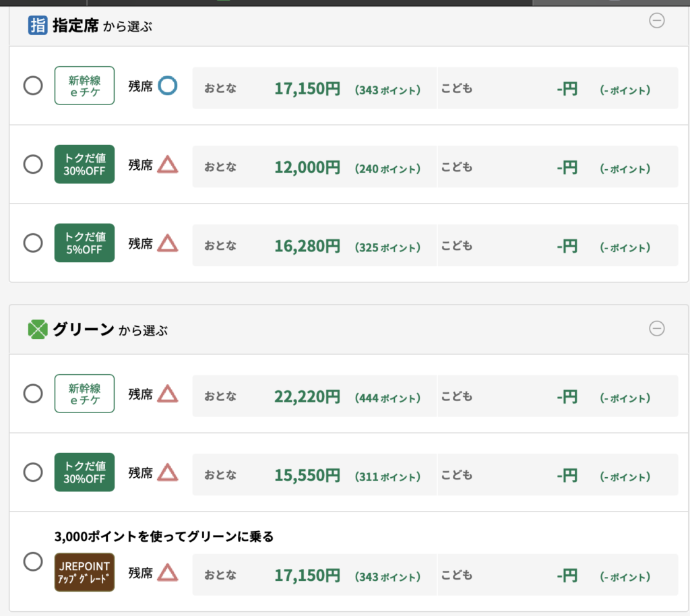Click the トクだ値5%OFF badge
This screenshot has height=616, width=690.
point(84,243)
